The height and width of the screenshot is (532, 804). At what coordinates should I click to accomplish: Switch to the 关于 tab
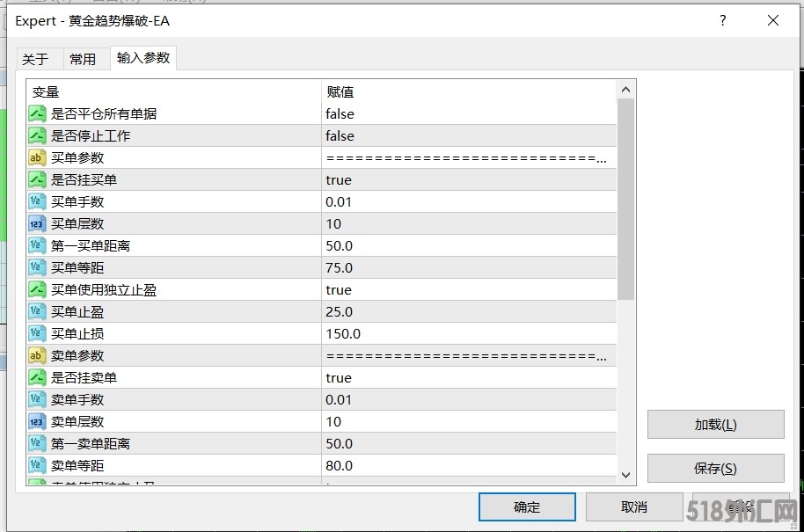tap(36, 59)
